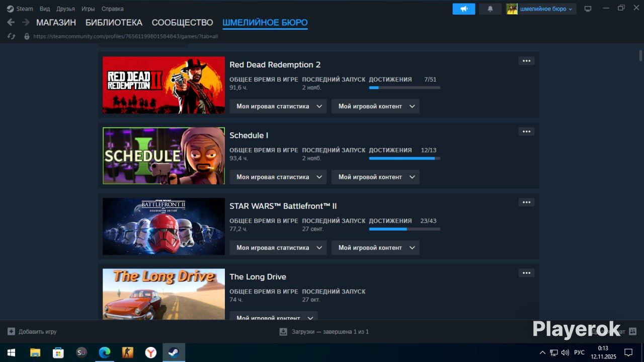Open Загрузки download status link
This screenshot has width=644, height=362.
coord(324,332)
